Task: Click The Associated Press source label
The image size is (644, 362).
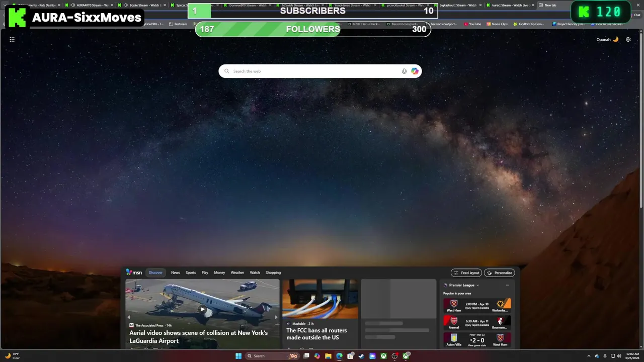Action: [149, 325]
